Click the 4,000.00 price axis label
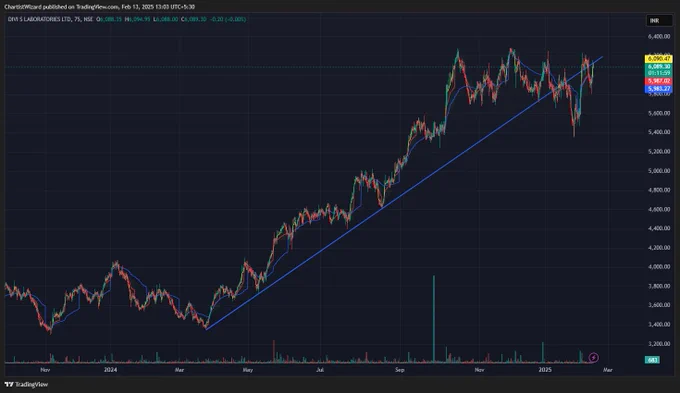Image resolution: width=680 pixels, height=393 pixels. pos(659,267)
